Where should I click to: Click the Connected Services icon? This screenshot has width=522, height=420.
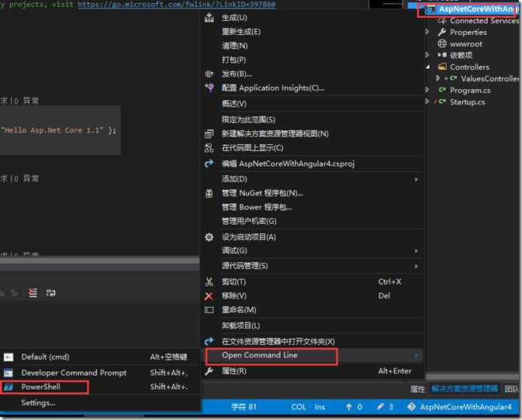[x=442, y=21]
